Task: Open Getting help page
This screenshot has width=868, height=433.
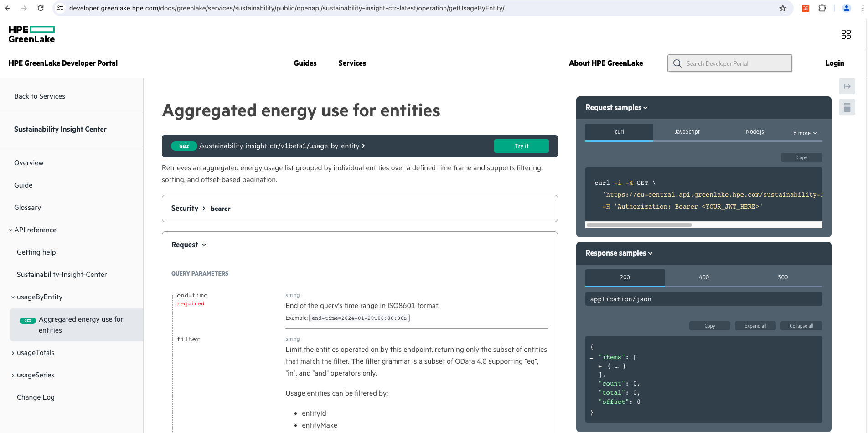Action: [36, 252]
